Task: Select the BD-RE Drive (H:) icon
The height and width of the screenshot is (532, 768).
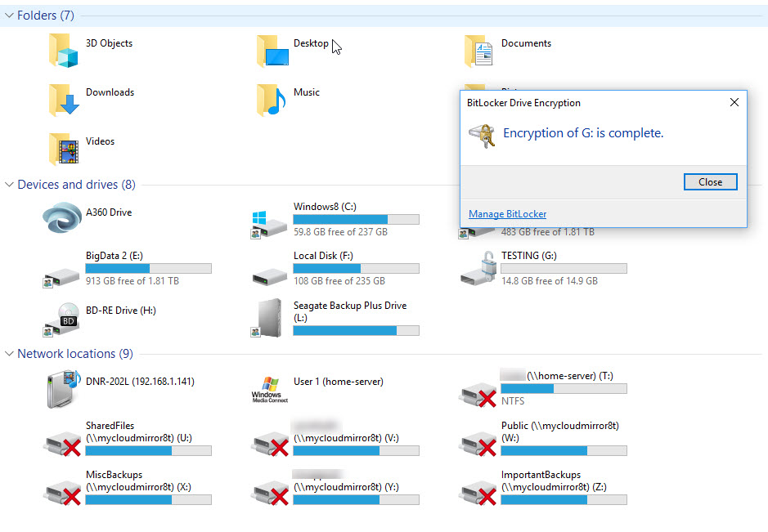Action: click(x=61, y=319)
